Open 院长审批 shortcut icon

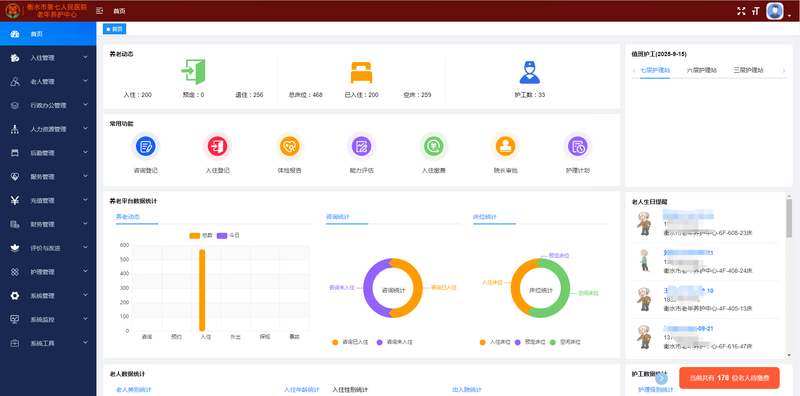[506, 146]
